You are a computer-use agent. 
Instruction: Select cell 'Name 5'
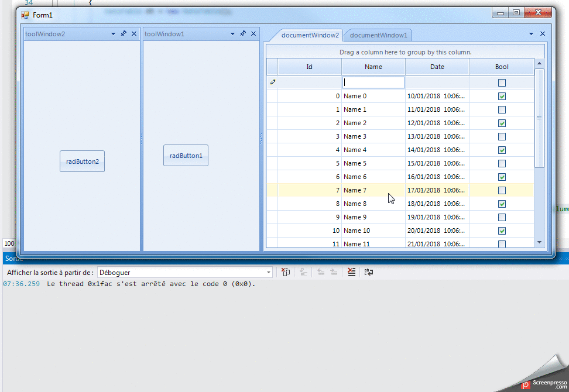click(x=373, y=163)
